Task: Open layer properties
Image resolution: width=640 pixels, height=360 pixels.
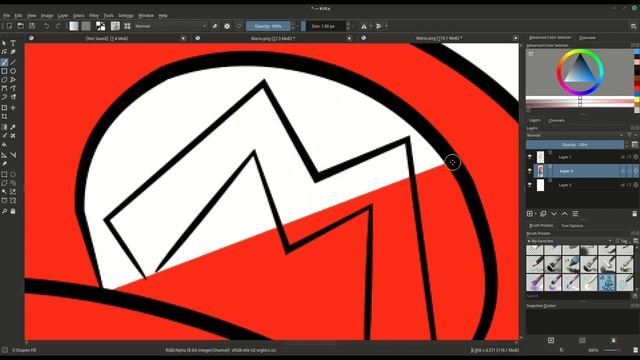Action: 576,213
